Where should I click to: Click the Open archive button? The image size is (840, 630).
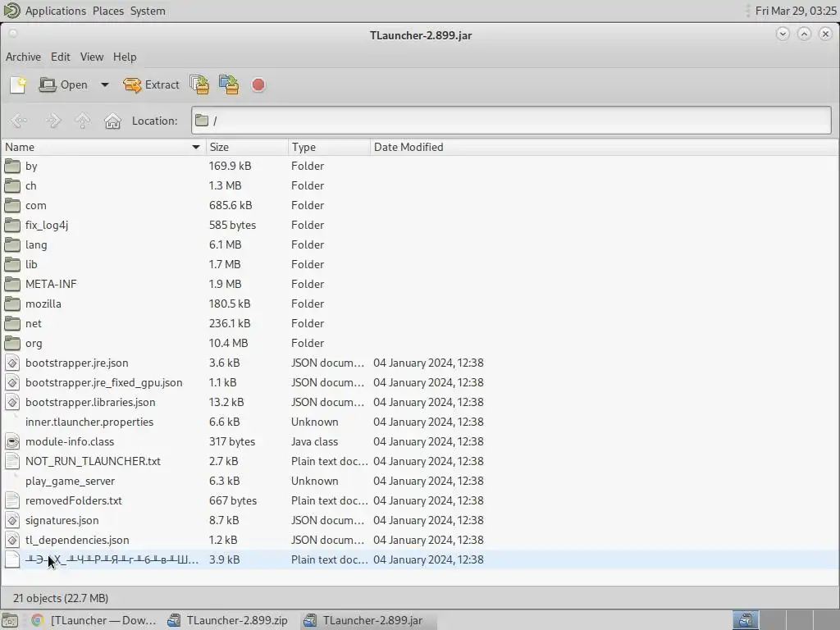click(x=63, y=84)
